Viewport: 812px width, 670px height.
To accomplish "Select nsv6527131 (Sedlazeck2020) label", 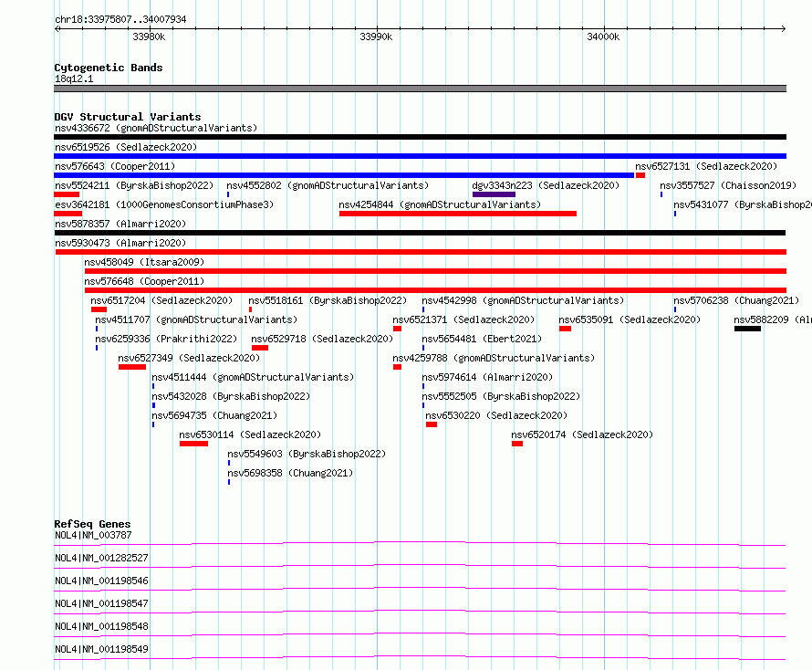I will 706,166.
